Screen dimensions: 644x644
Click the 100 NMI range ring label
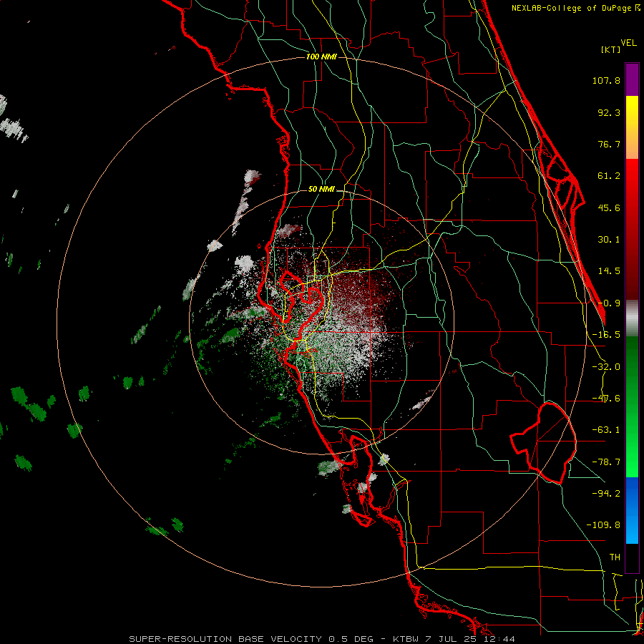click(x=321, y=57)
